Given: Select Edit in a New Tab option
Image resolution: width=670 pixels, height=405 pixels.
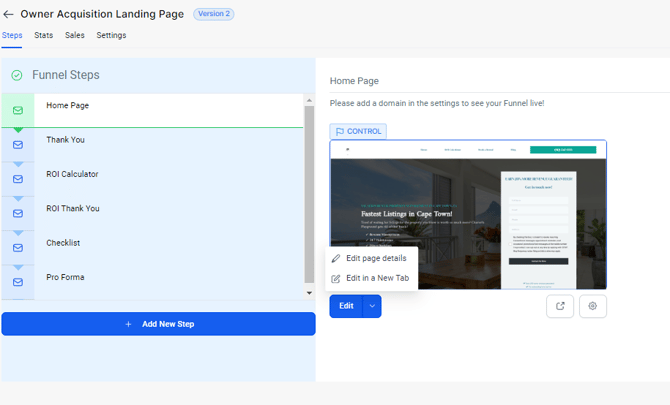Looking at the screenshot, I should click(376, 278).
